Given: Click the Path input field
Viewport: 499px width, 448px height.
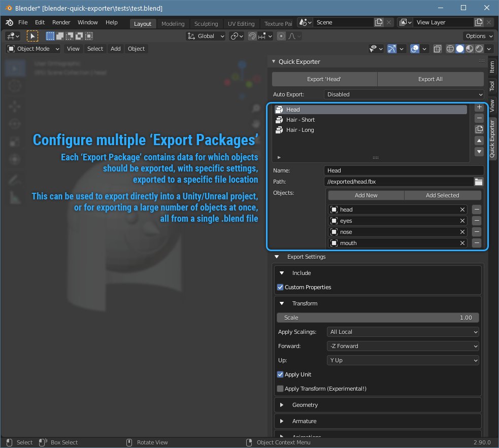Looking at the screenshot, I should click(399, 182).
